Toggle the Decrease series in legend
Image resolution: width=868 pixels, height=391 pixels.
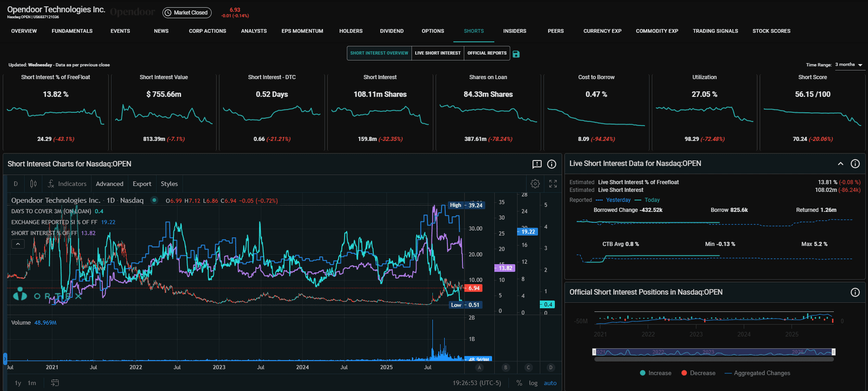pyautogui.click(x=698, y=373)
